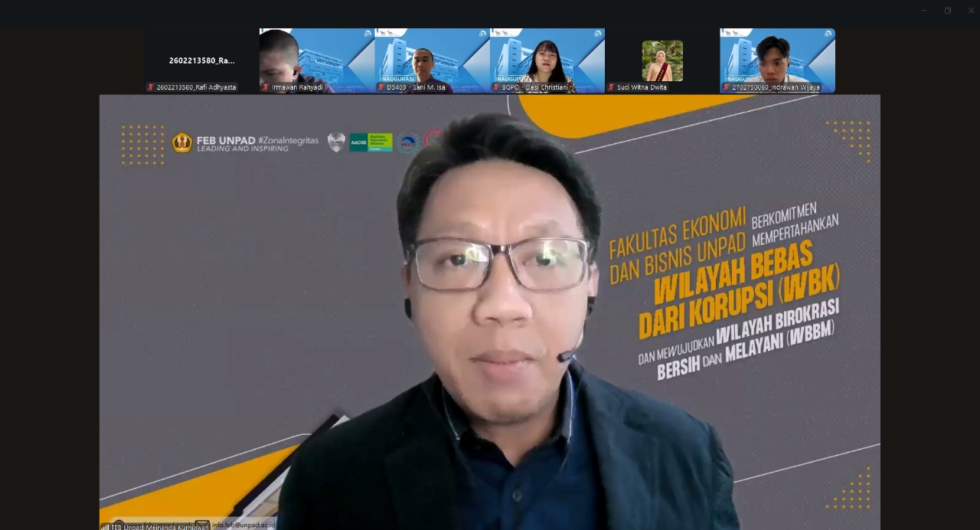The height and width of the screenshot is (530, 980).
Task: Click Indrawan Wijaya's muted microphone icon
Action: point(727,87)
